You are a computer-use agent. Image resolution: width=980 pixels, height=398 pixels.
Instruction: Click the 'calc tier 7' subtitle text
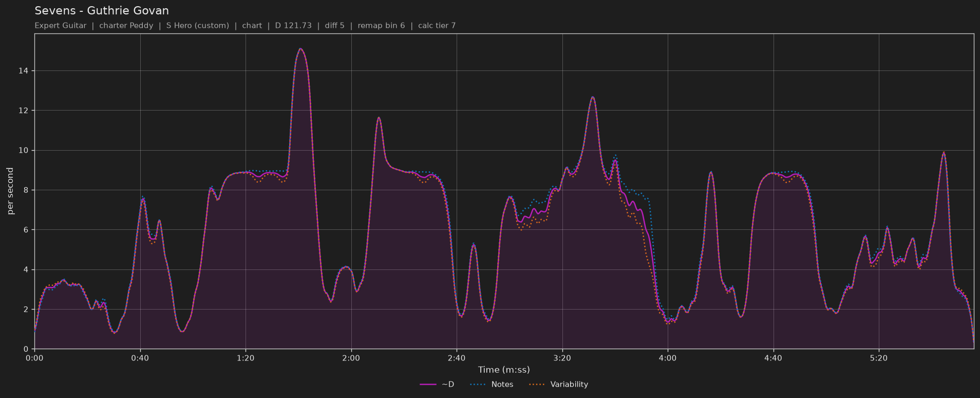click(437, 26)
